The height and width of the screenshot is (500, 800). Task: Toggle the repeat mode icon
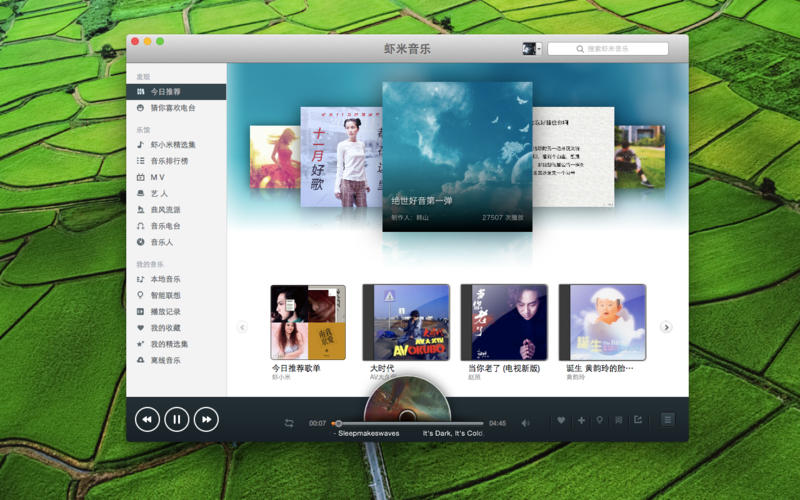(289, 423)
